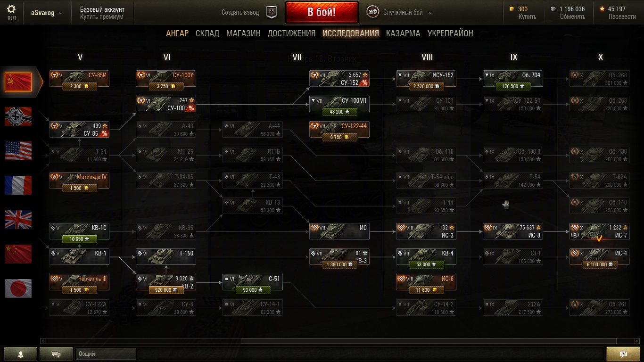The width and height of the screenshot is (644, 362).
Task: Click the platoon shield icon
Action: click(272, 12)
